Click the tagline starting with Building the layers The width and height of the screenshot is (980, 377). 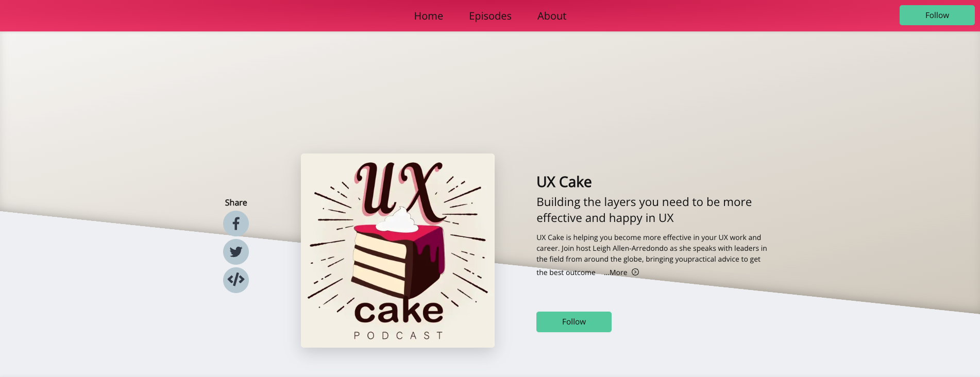644,210
